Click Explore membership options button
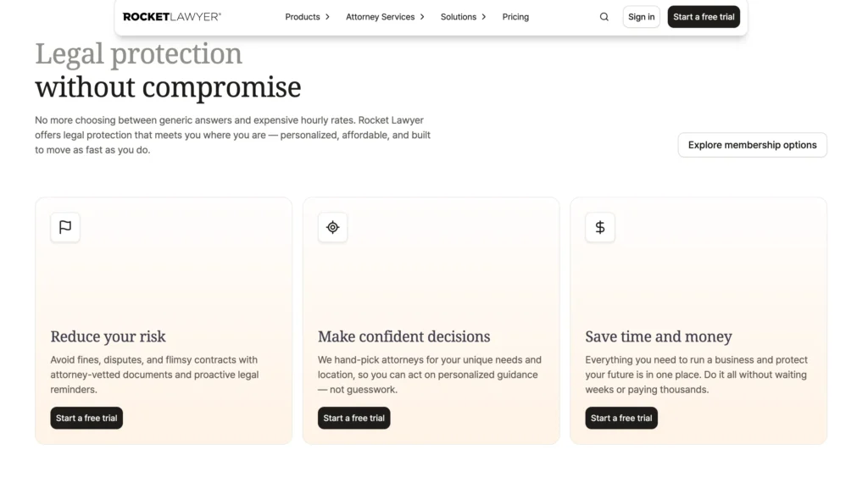This screenshot has height=483, width=868. 753,145
